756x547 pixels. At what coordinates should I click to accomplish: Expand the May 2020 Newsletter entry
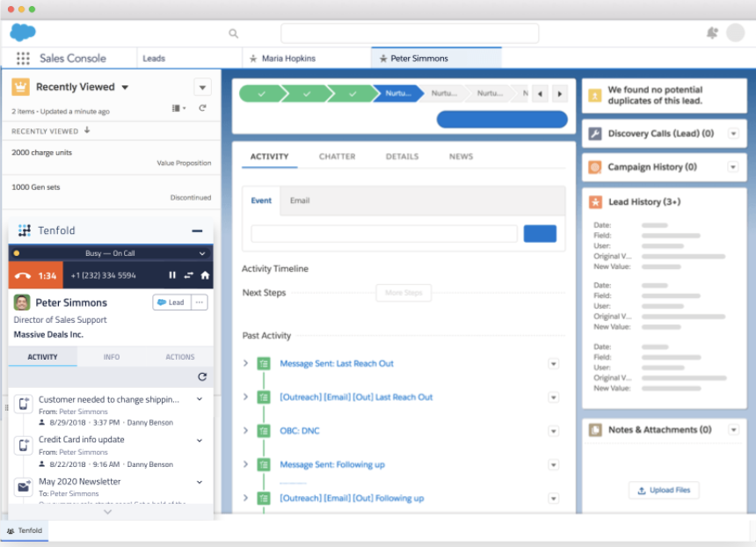pyautogui.click(x=200, y=482)
